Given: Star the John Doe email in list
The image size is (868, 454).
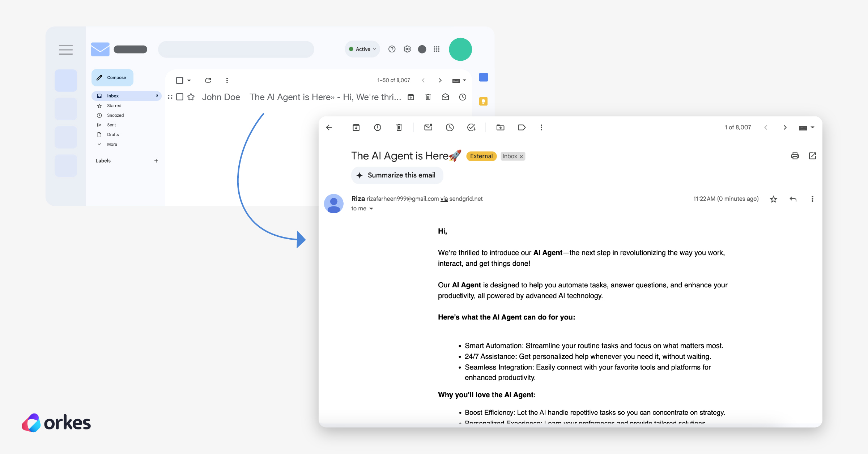Looking at the screenshot, I should point(191,97).
